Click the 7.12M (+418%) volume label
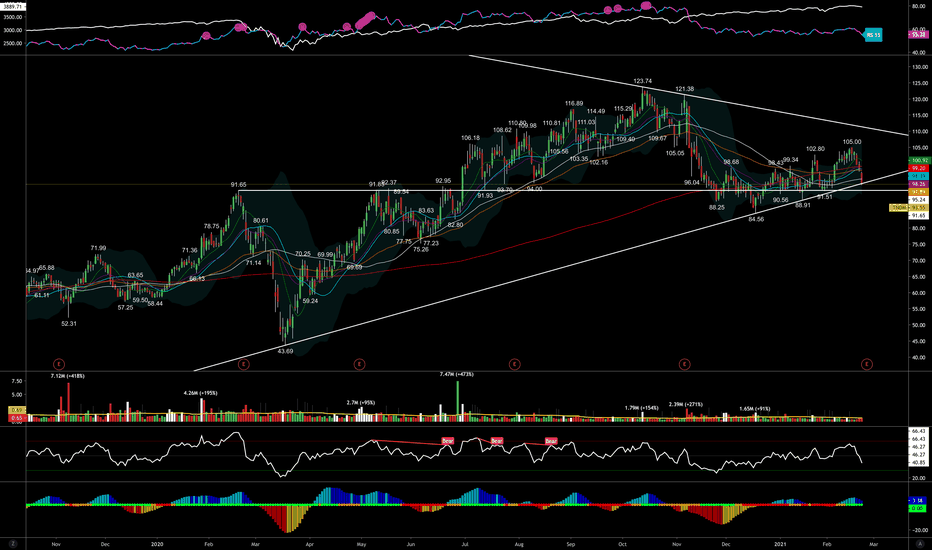The width and height of the screenshot is (932, 550). tap(67, 376)
